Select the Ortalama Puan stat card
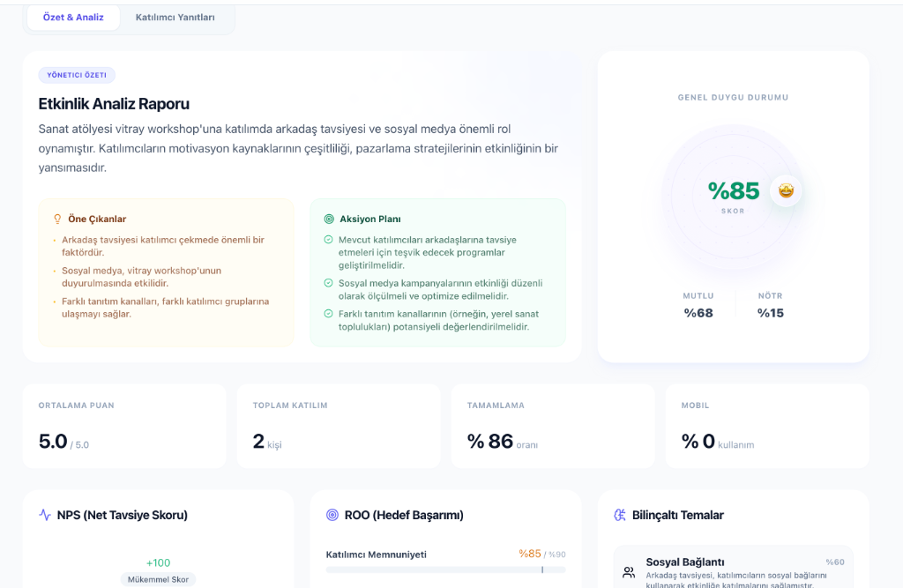Image resolution: width=903 pixels, height=588 pixels. coord(124,425)
